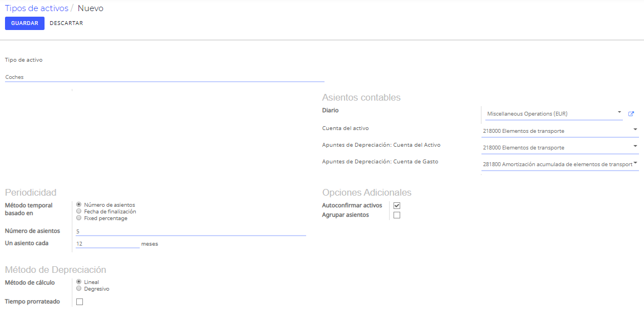
Task: Click the Número de asientos input field
Action: coord(191,232)
